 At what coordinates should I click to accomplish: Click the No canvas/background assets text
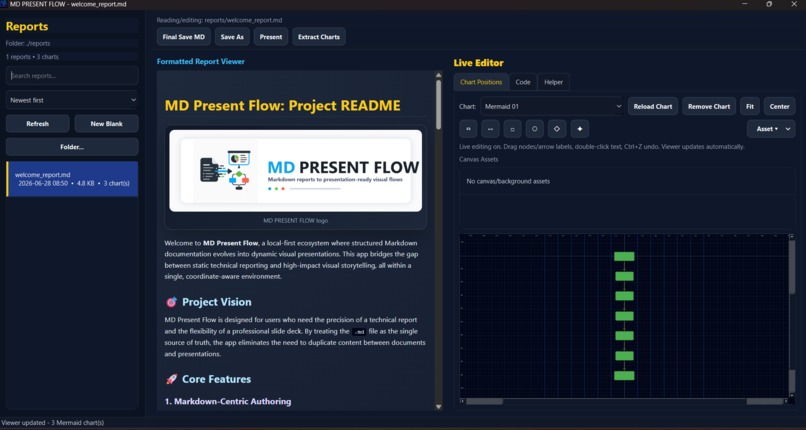[508, 181]
